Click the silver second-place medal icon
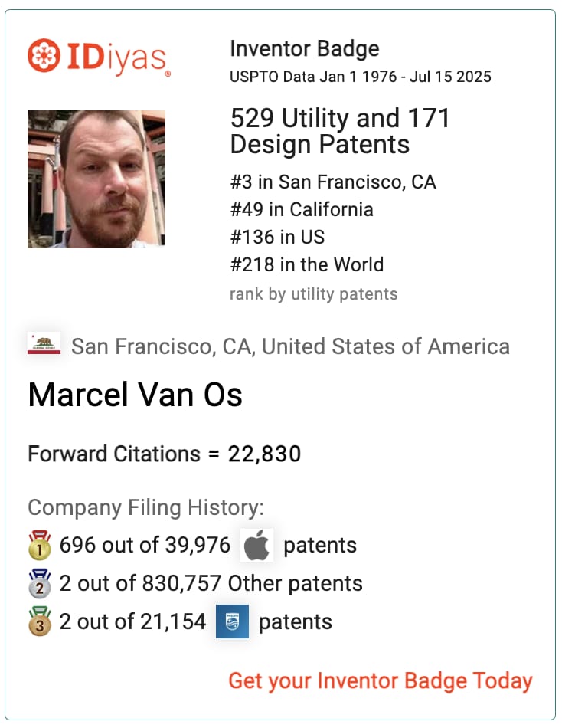Screen dimensions: 562x728 40,584
